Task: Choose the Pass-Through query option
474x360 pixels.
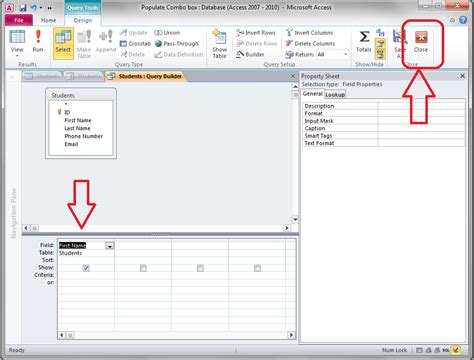Action: pyautogui.click(x=177, y=44)
